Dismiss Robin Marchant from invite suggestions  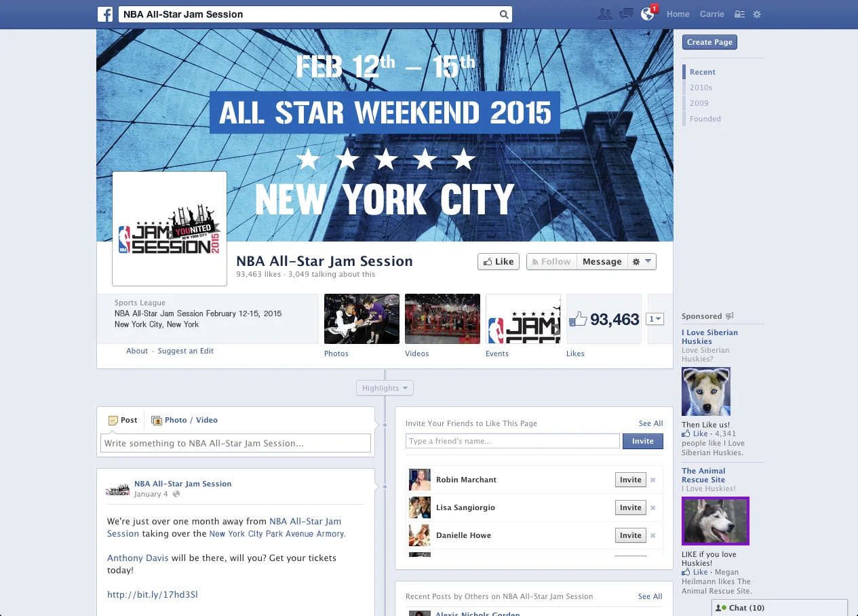(x=653, y=480)
